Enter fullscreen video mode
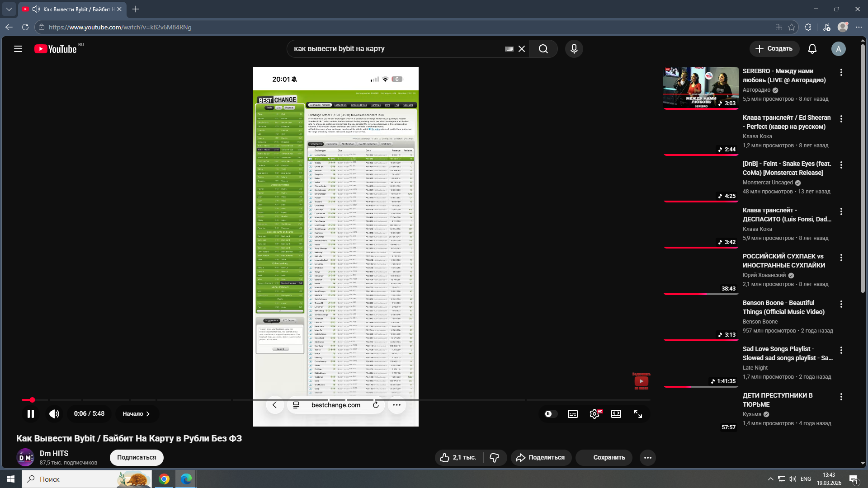Screen dimensions: 868x488 tap(638, 414)
